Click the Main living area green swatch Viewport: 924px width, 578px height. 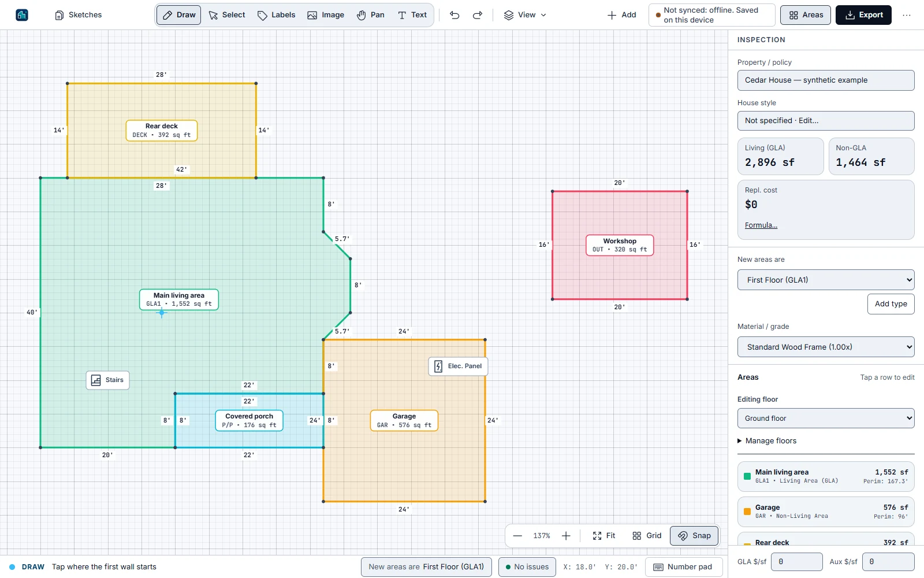point(747,476)
